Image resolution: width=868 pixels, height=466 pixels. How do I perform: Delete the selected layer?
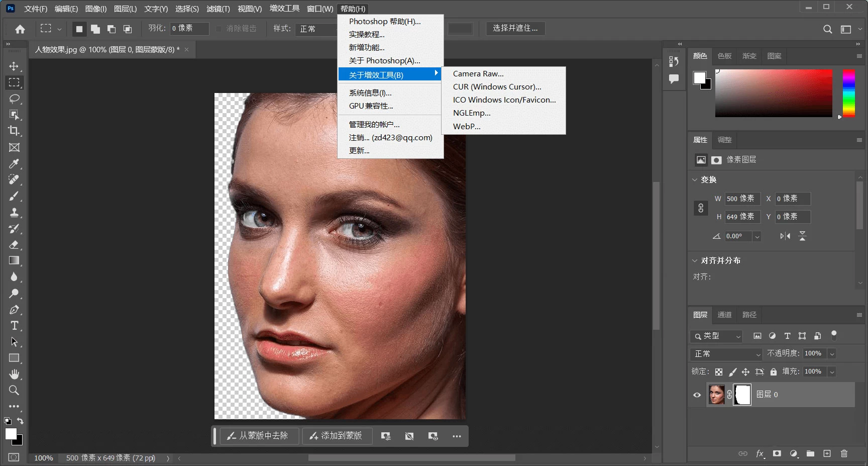tap(844, 453)
